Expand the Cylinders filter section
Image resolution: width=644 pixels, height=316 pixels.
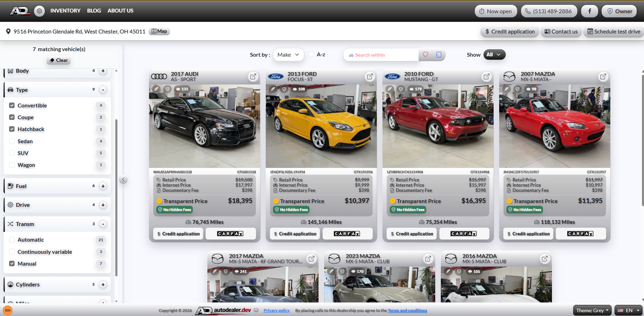(x=103, y=284)
